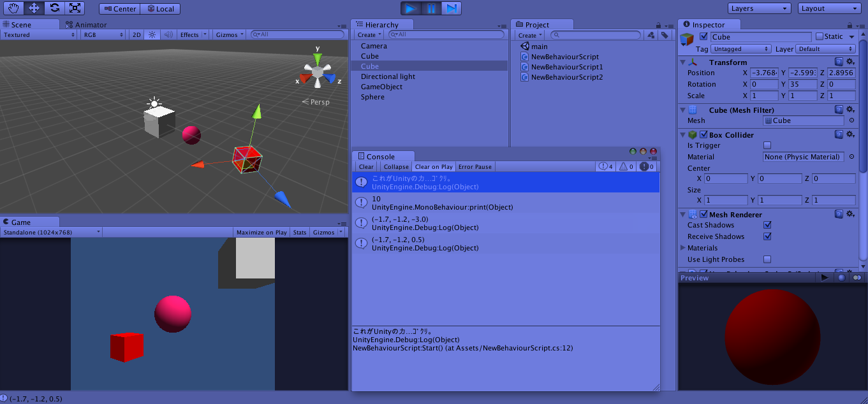Click the red sphere material preview
This screenshot has width=868, height=404.
(x=772, y=336)
